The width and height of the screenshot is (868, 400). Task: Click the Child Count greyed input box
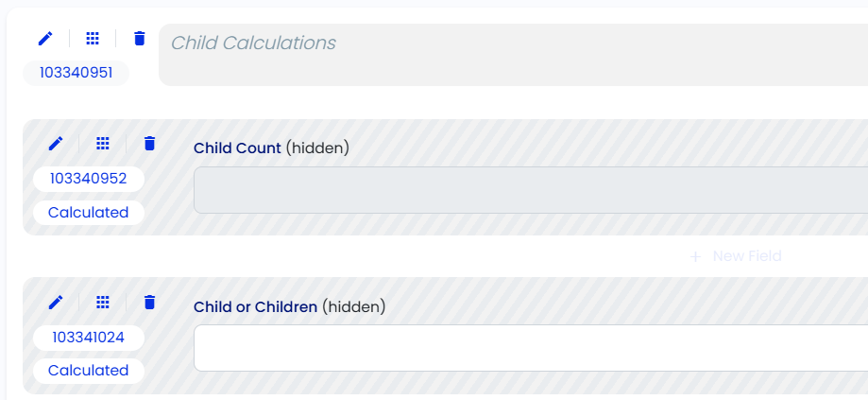[x=530, y=190]
